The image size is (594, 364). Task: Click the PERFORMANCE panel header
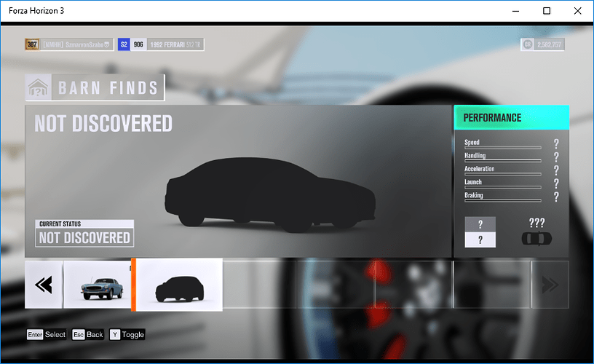(512, 118)
